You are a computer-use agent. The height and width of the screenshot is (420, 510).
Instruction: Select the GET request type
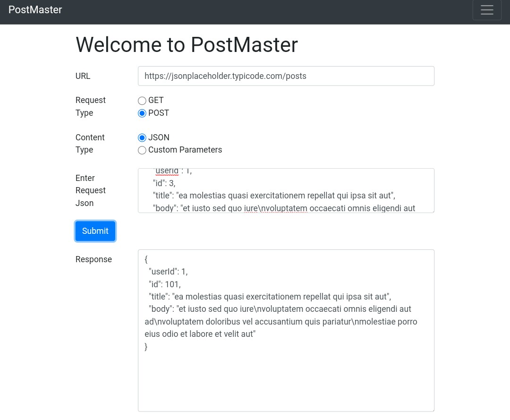(142, 101)
